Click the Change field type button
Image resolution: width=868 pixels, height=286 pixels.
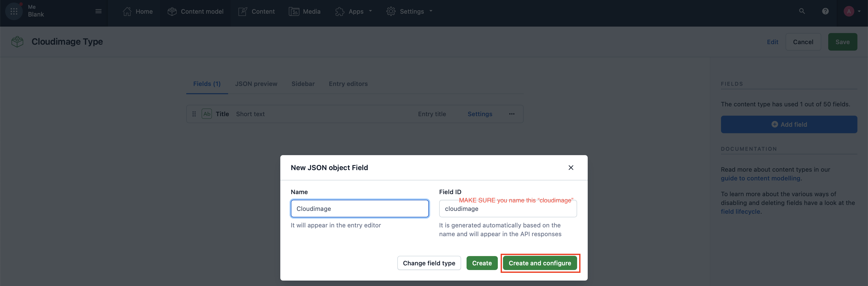(429, 263)
